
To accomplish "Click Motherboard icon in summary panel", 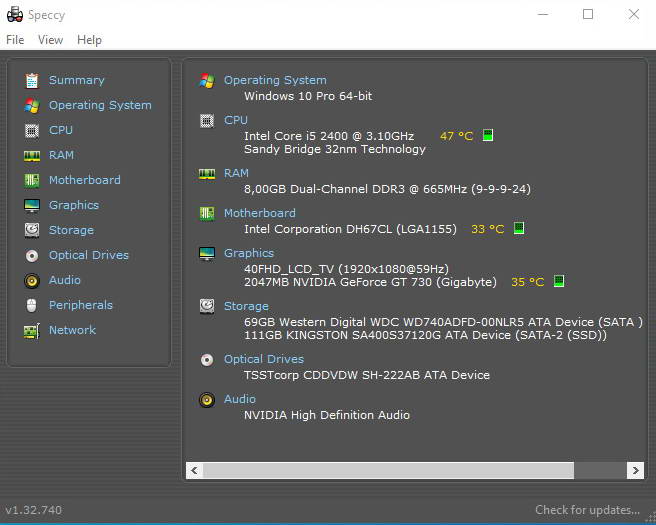I will pos(207,214).
